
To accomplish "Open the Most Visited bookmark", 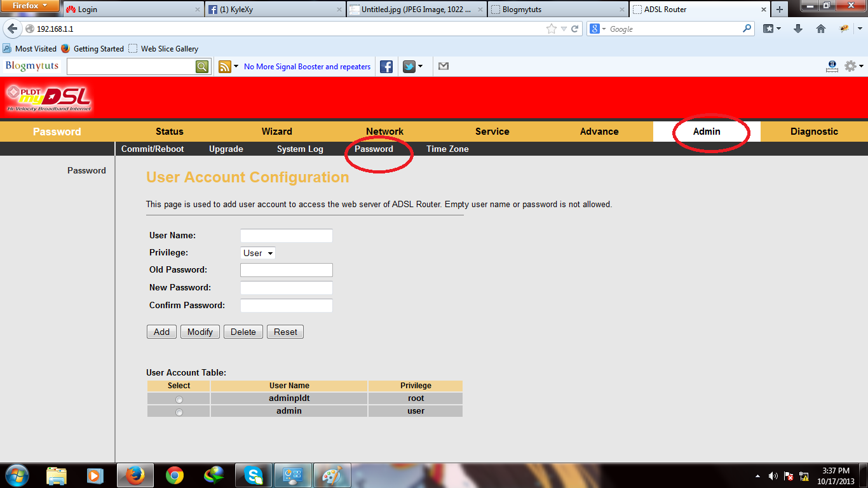I will (29, 48).
